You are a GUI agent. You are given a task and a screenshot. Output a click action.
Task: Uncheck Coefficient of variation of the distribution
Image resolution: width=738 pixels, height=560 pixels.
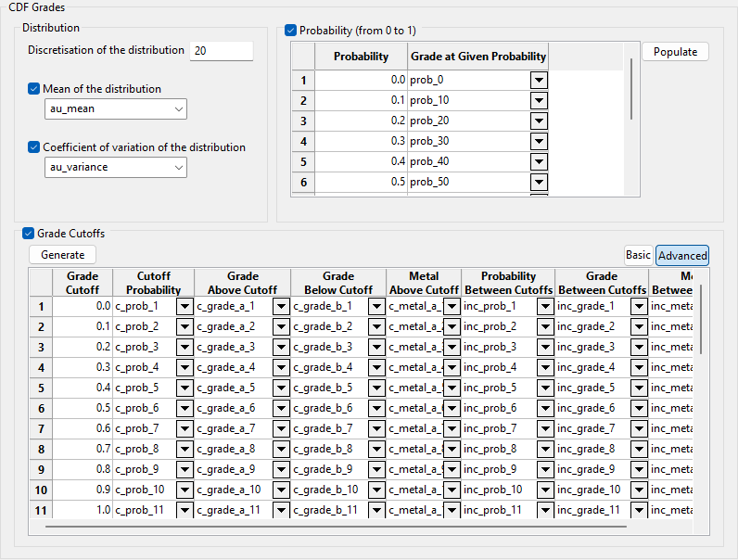pyautogui.click(x=34, y=147)
